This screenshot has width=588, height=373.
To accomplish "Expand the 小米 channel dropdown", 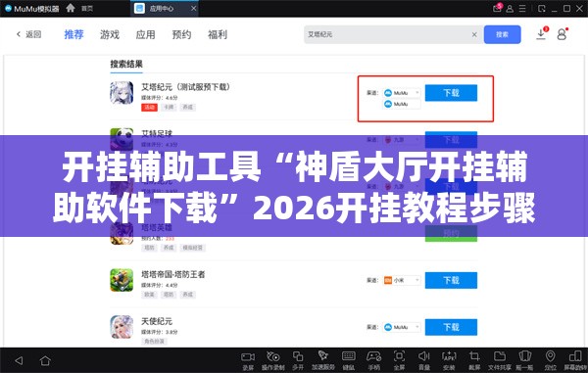I will click(x=402, y=280).
